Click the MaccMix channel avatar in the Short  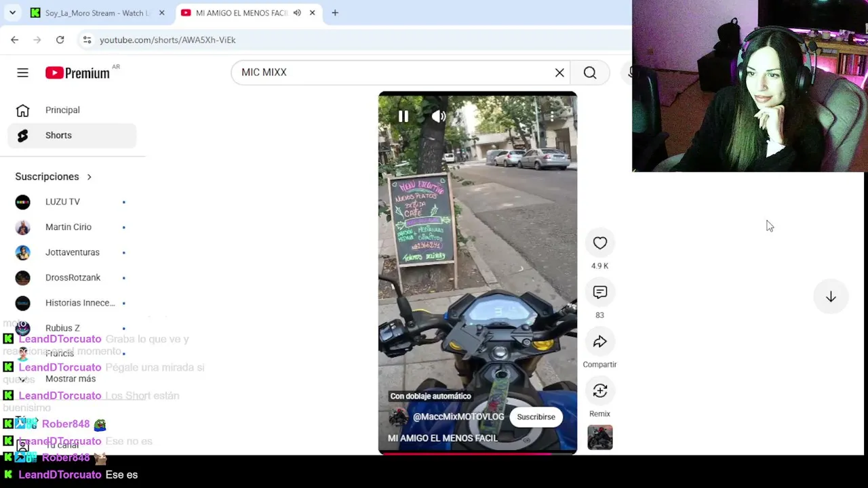coord(398,417)
